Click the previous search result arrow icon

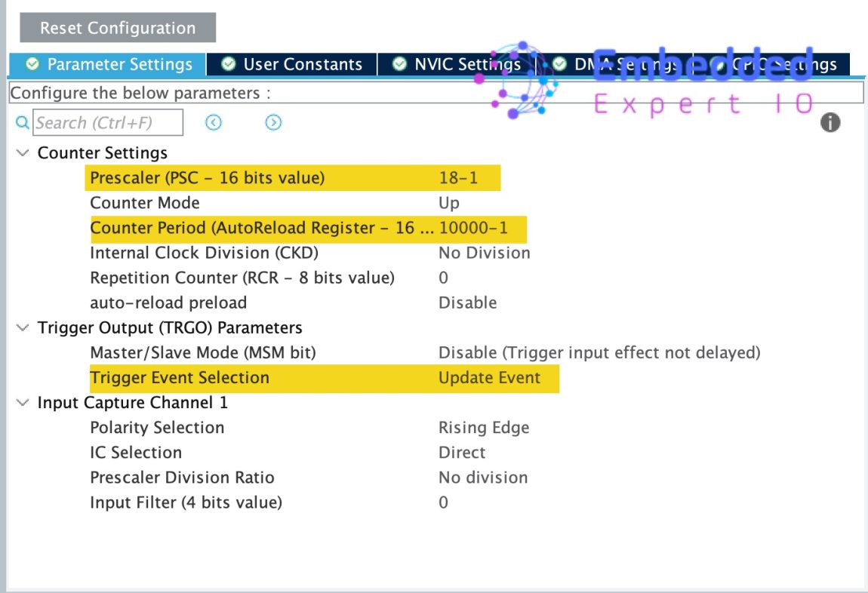tap(213, 122)
